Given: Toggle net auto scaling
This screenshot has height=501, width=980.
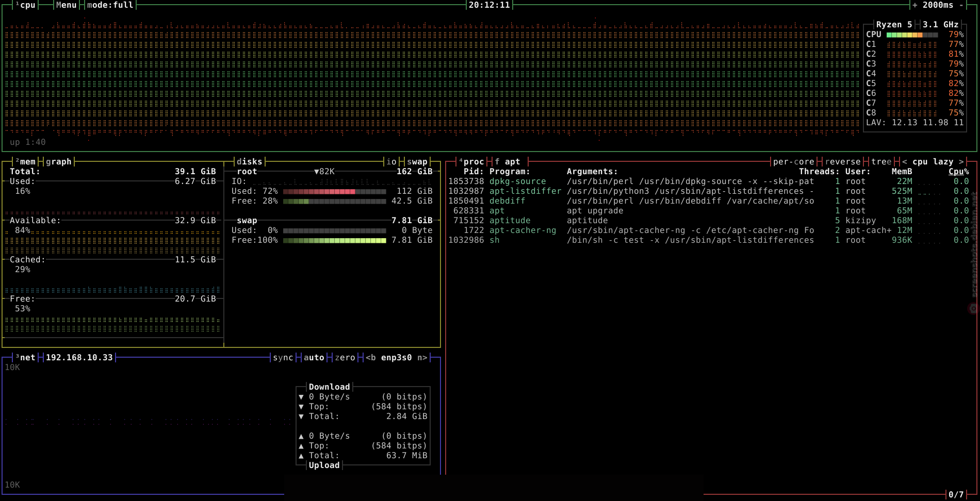Looking at the screenshot, I should 314,358.
